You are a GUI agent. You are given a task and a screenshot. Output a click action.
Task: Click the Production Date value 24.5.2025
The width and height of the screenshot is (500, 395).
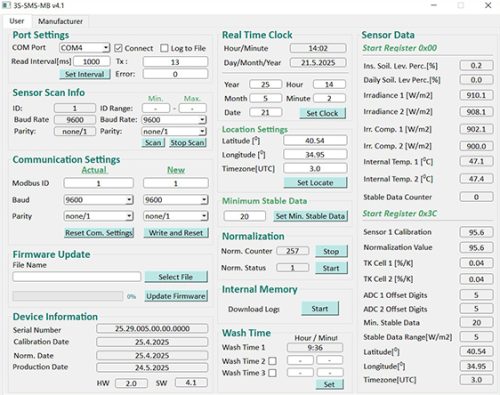(152, 368)
